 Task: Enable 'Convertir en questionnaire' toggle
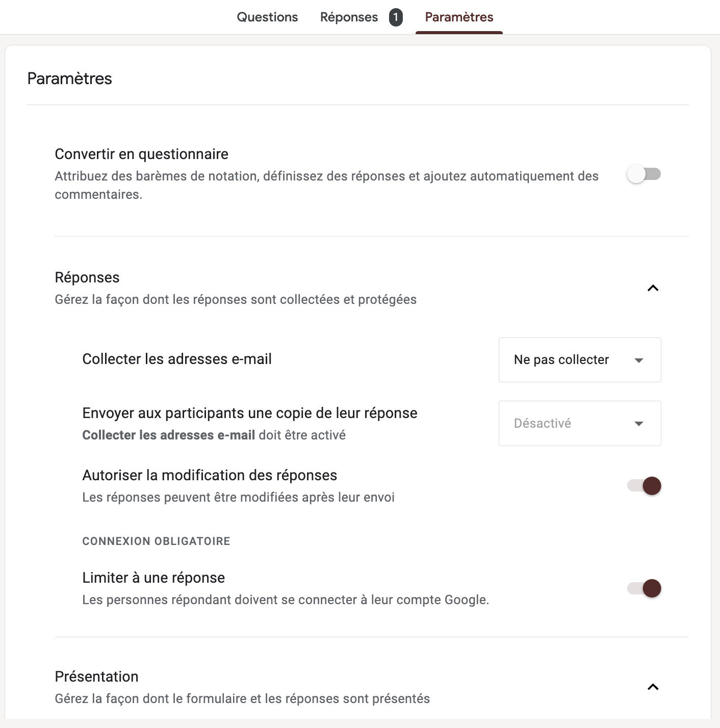tap(644, 174)
